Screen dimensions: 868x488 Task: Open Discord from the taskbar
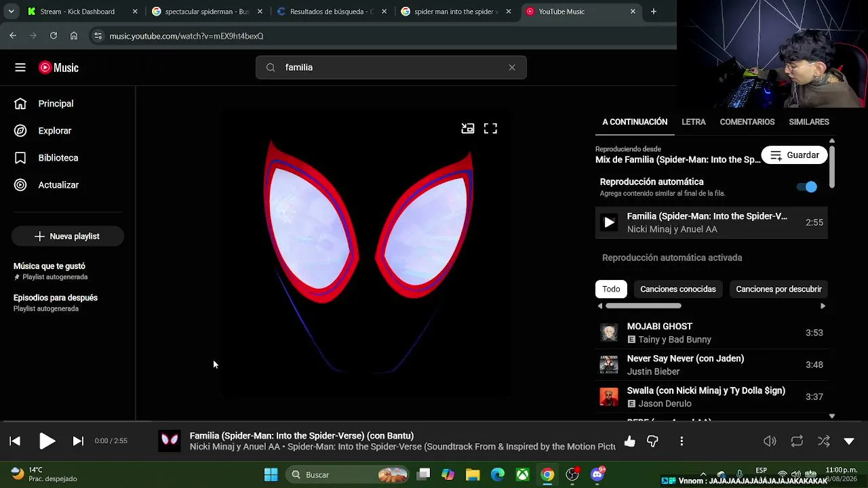(597, 475)
